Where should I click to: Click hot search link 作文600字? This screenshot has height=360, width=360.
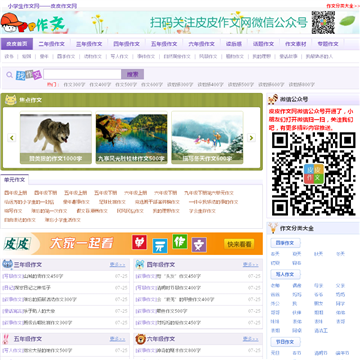tap(152, 85)
